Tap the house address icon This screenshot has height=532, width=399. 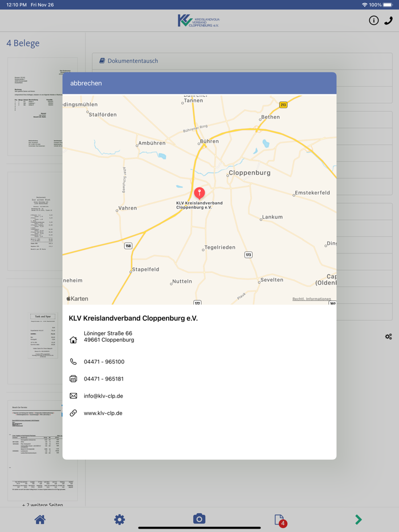tap(74, 339)
